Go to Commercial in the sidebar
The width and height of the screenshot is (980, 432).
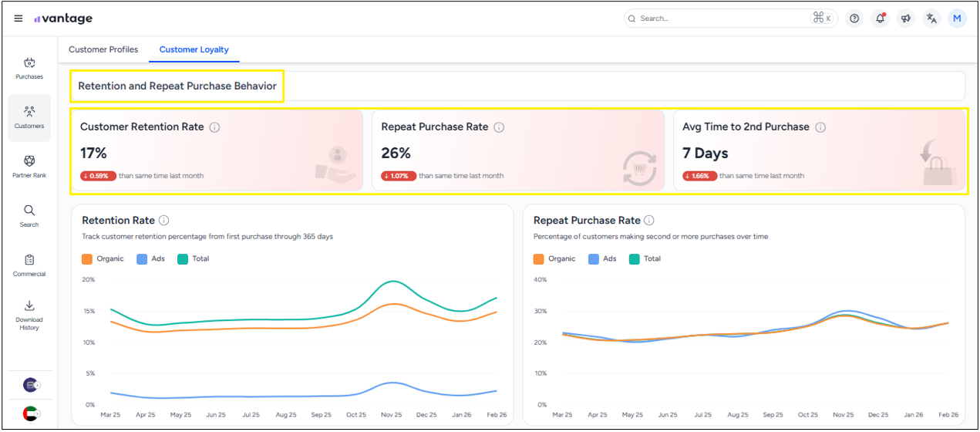pos(29,265)
